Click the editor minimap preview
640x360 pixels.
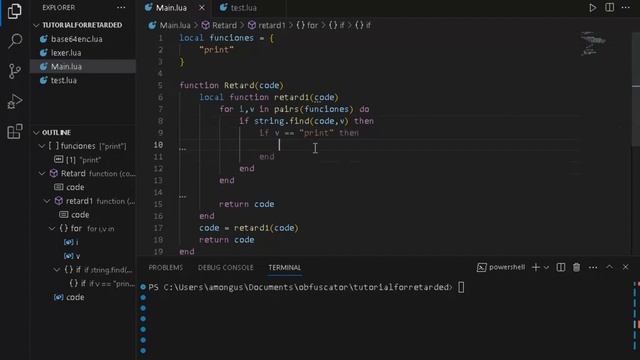(593, 43)
